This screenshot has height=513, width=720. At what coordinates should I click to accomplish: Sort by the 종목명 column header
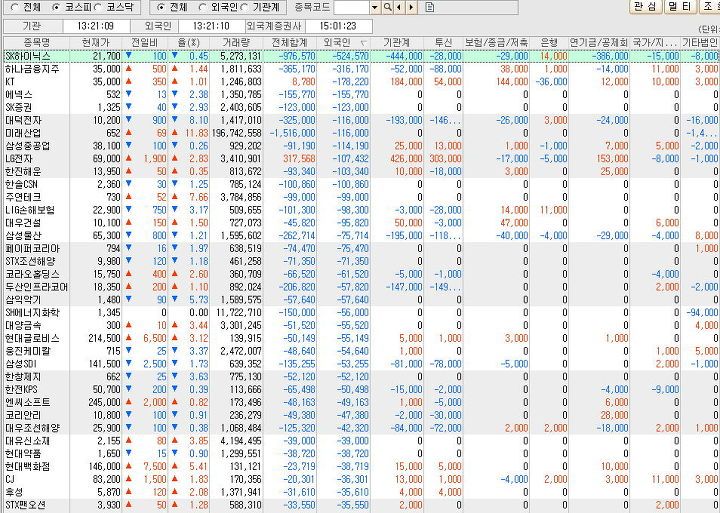pyautogui.click(x=36, y=43)
